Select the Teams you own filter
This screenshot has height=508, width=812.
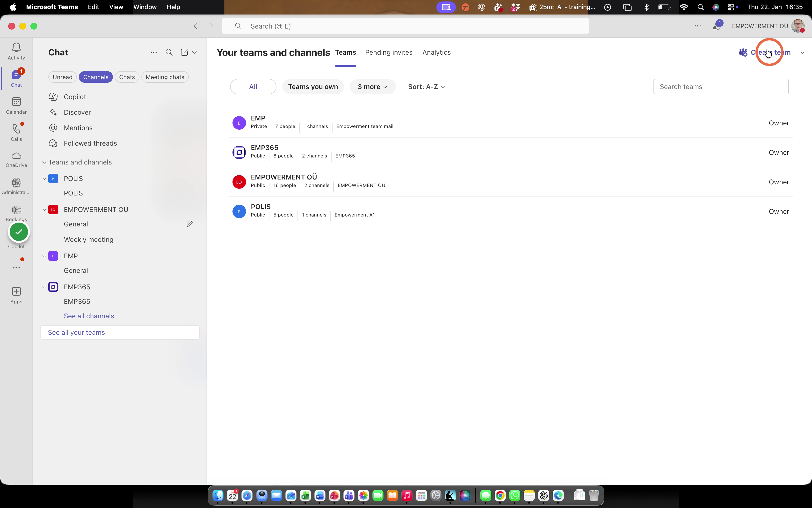313,87
